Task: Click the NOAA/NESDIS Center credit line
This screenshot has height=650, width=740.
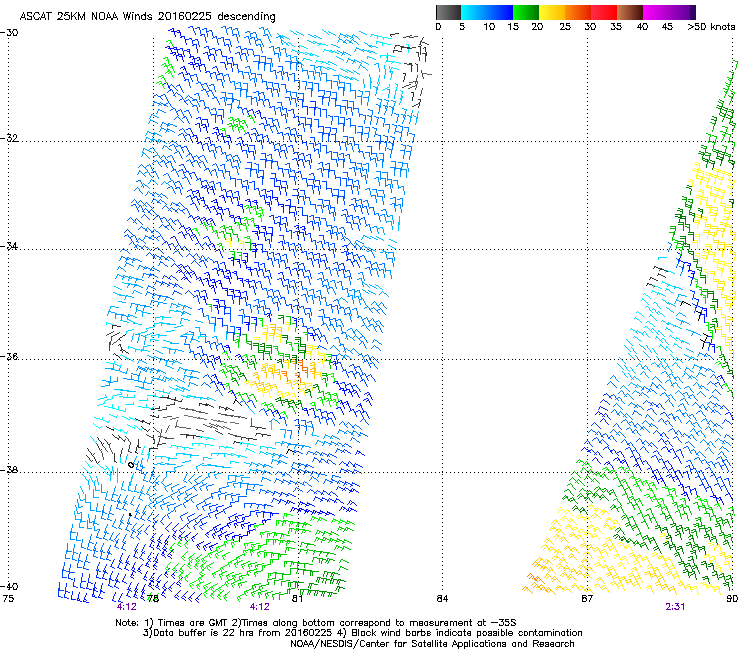Action: point(432,644)
